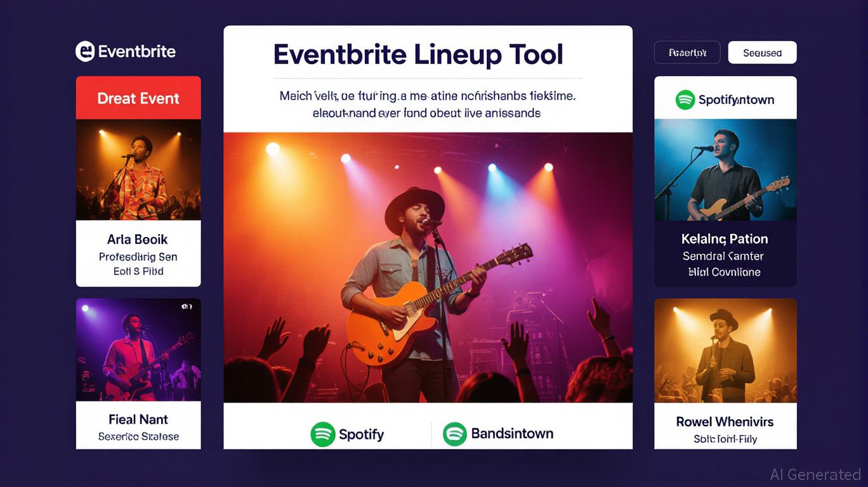
Task: Select the outlined tab left of Seeused
Action: (x=687, y=53)
